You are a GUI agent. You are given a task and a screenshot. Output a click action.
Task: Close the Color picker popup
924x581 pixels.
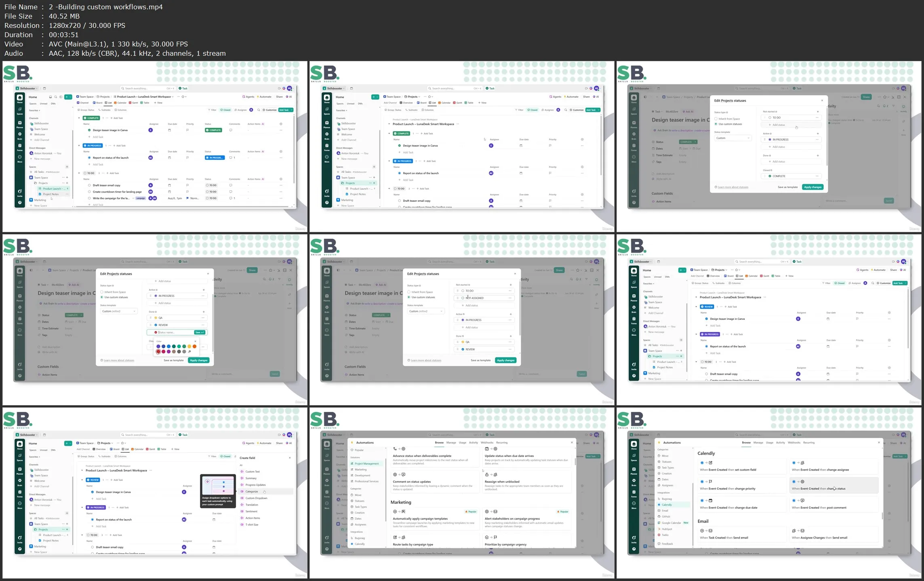click(x=195, y=341)
